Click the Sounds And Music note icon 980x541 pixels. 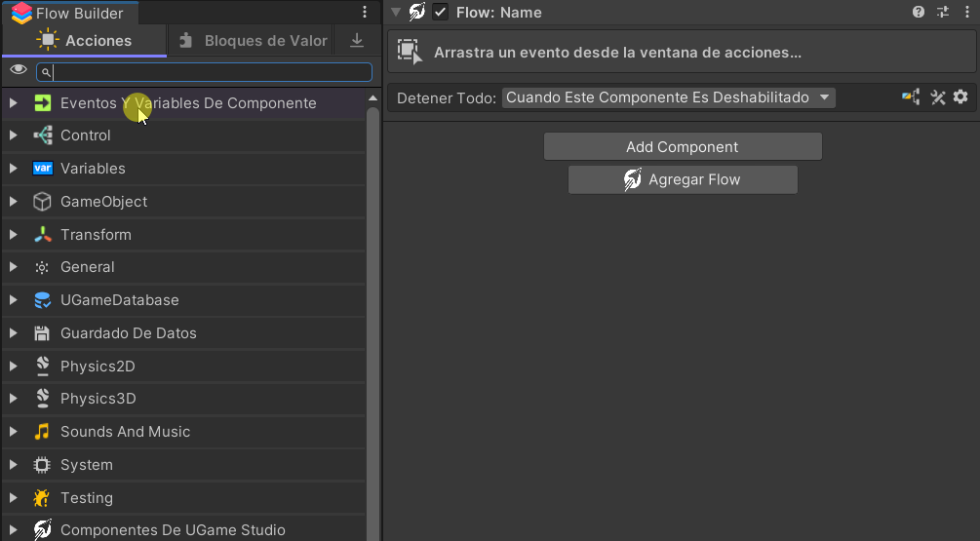tap(42, 432)
